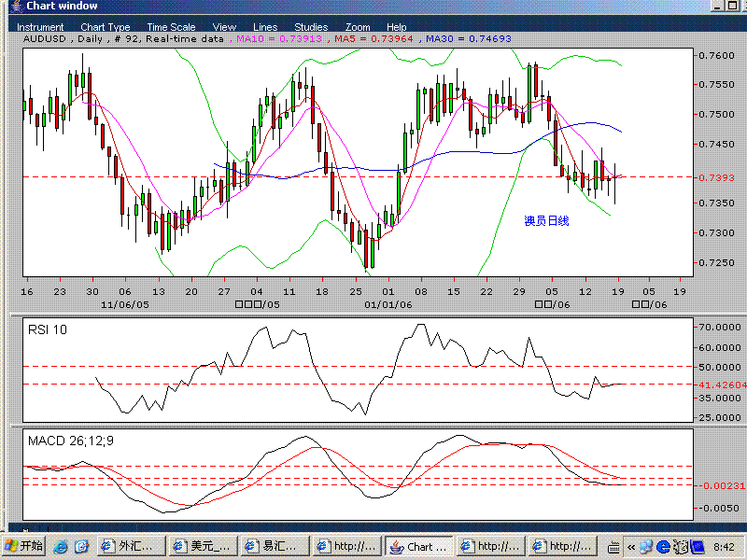The image size is (747, 560).
Task: Click the 70.0000 RSI axis label
Action: 719,328
